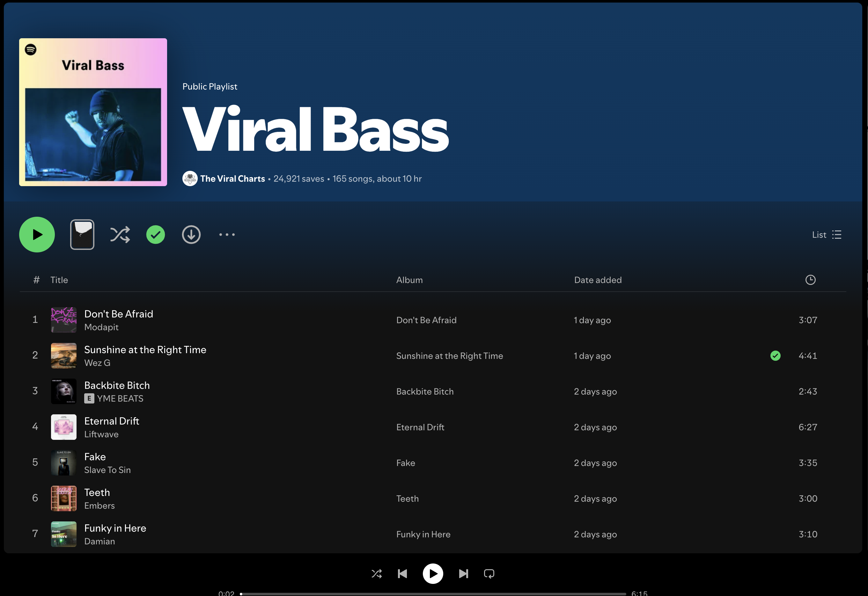The height and width of the screenshot is (596, 868).
Task: Click Teeth cover thumbnail
Action: [x=63, y=498]
